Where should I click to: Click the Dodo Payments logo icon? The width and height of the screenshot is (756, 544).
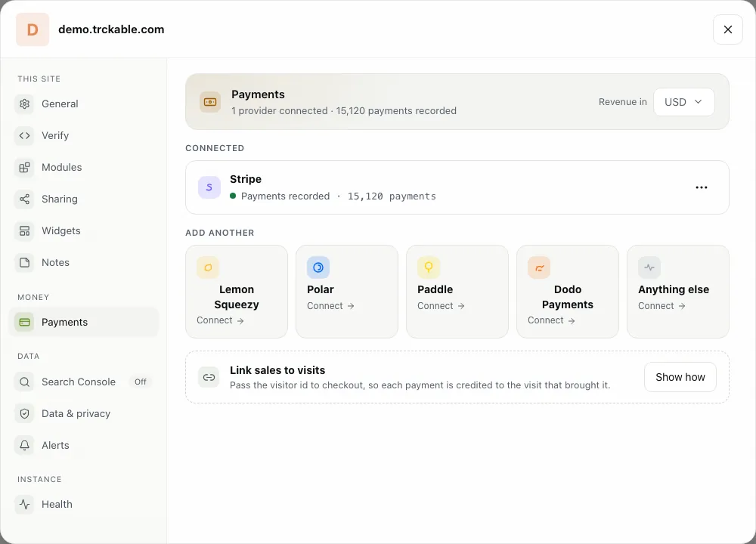tap(539, 267)
